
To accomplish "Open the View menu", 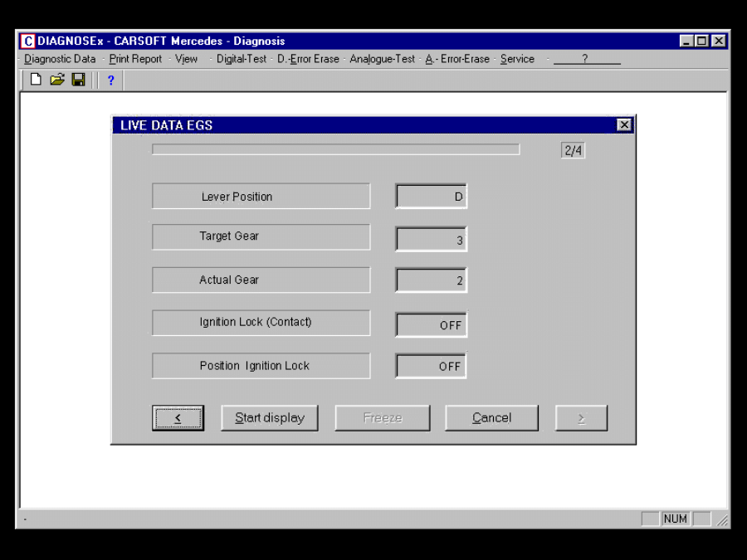I will point(186,59).
